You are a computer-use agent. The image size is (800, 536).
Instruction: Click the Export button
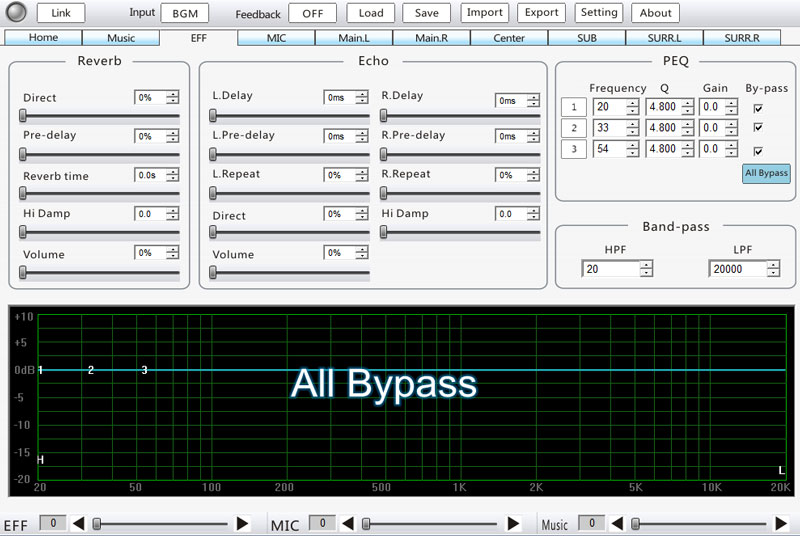542,13
